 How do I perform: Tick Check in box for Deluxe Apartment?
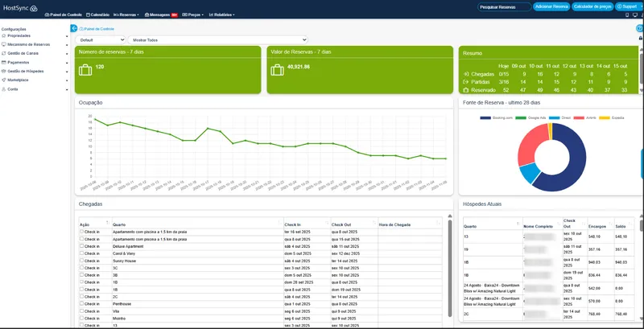(82, 246)
